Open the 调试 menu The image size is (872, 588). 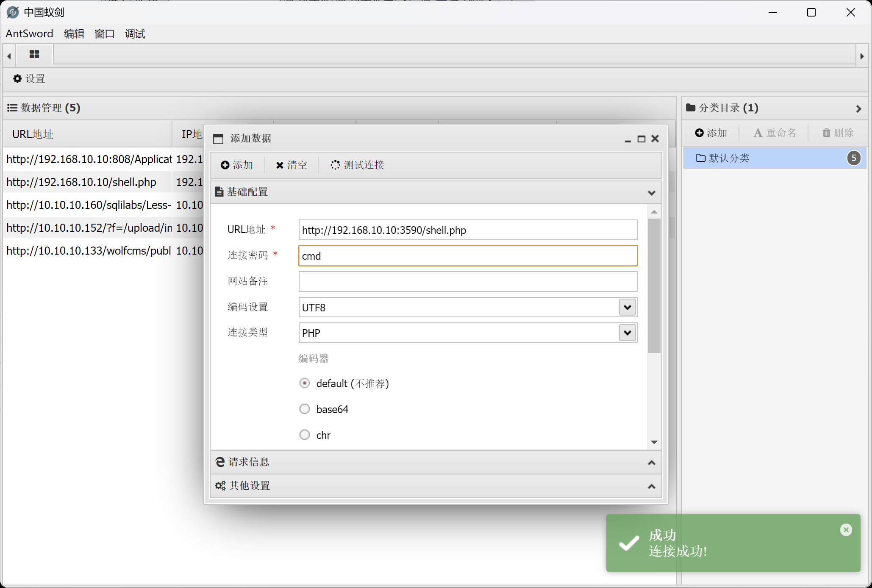[x=135, y=34]
